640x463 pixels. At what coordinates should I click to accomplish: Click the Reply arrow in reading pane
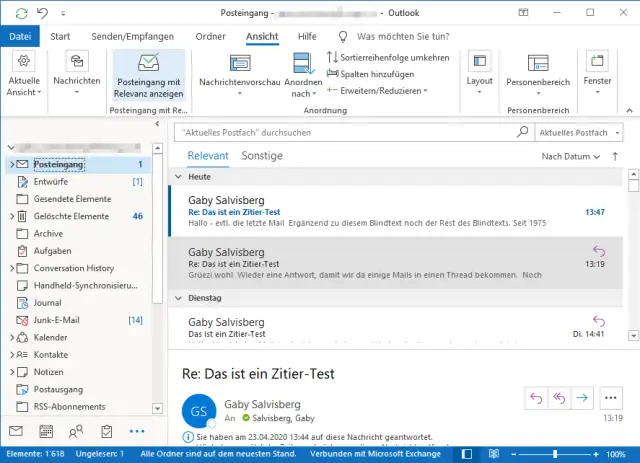[x=535, y=396]
